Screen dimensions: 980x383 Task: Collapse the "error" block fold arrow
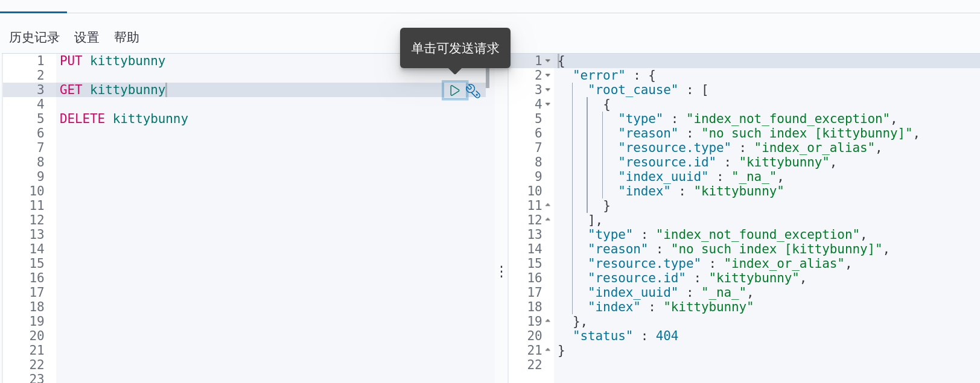548,75
